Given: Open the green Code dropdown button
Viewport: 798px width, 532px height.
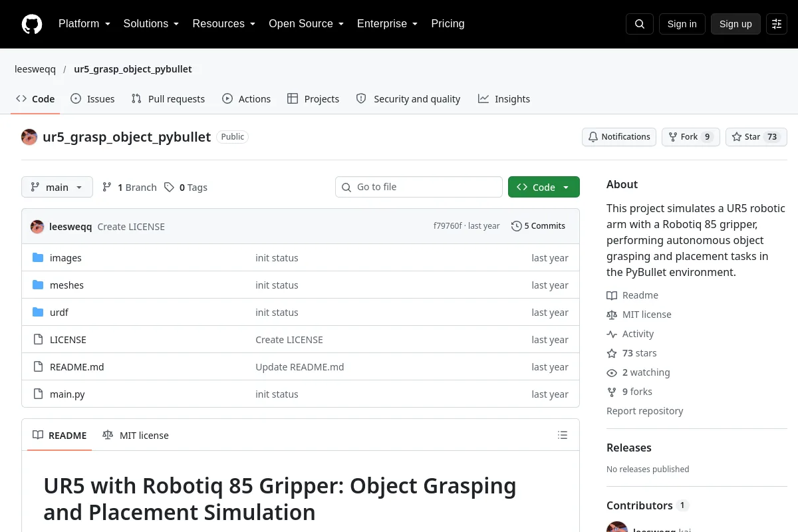Looking at the screenshot, I should pyautogui.click(x=544, y=188).
